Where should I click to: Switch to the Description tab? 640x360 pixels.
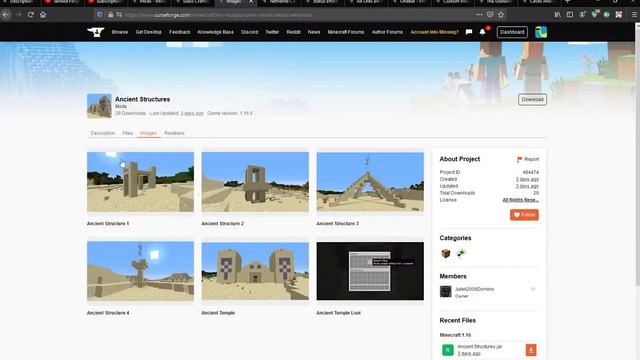(x=103, y=133)
